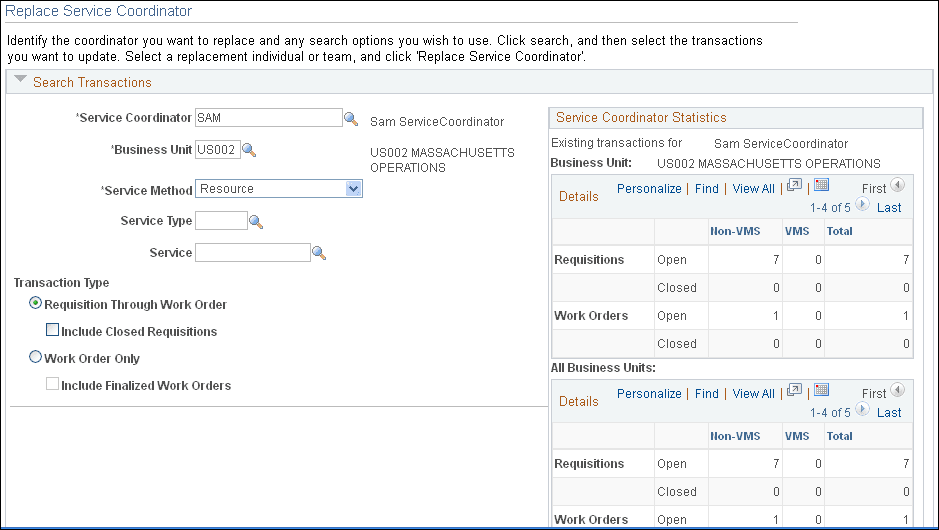Sort by Total column in All Business Units grid
This screenshot has height=530, width=939.
point(839,436)
